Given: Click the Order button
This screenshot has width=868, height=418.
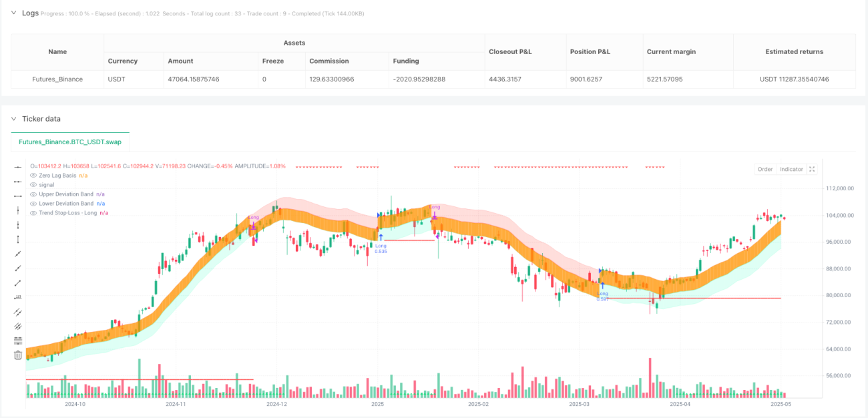Looking at the screenshot, I should (765, 169).
